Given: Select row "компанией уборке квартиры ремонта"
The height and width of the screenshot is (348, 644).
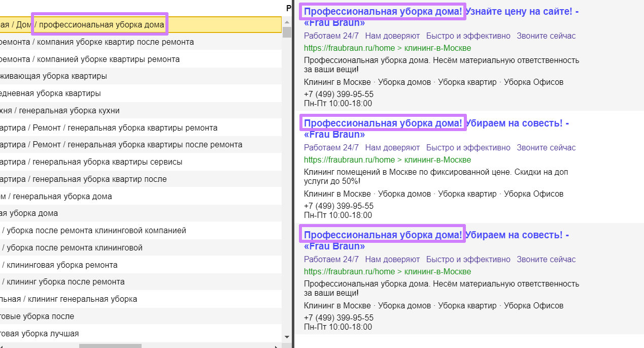Looking at the screenshot, I should coord(141,59).
